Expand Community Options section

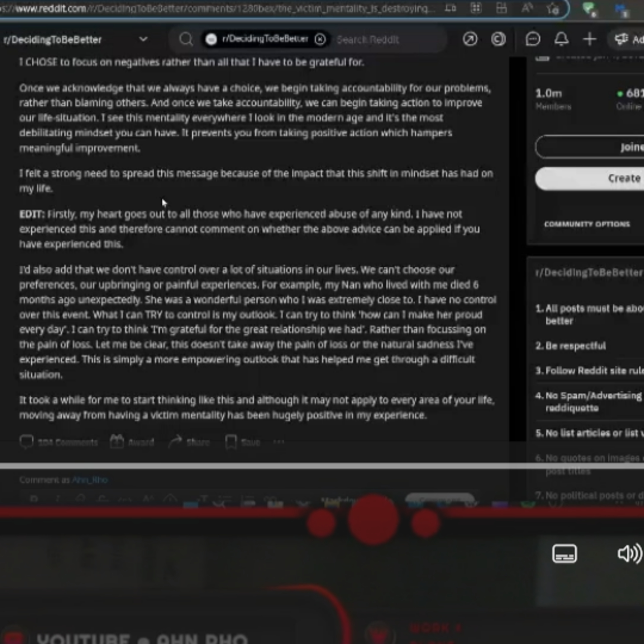tap(587, 224)
